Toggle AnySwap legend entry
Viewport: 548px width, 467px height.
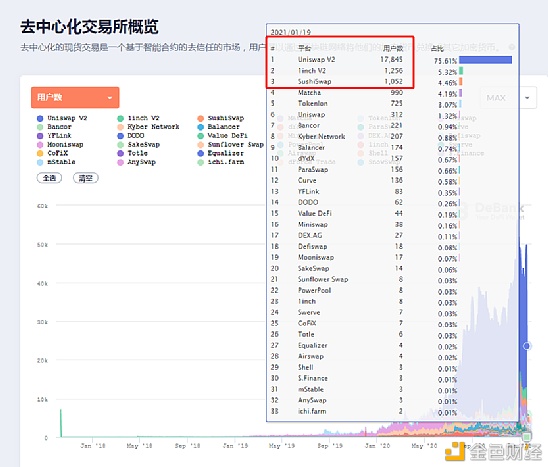tap(137, 162)
